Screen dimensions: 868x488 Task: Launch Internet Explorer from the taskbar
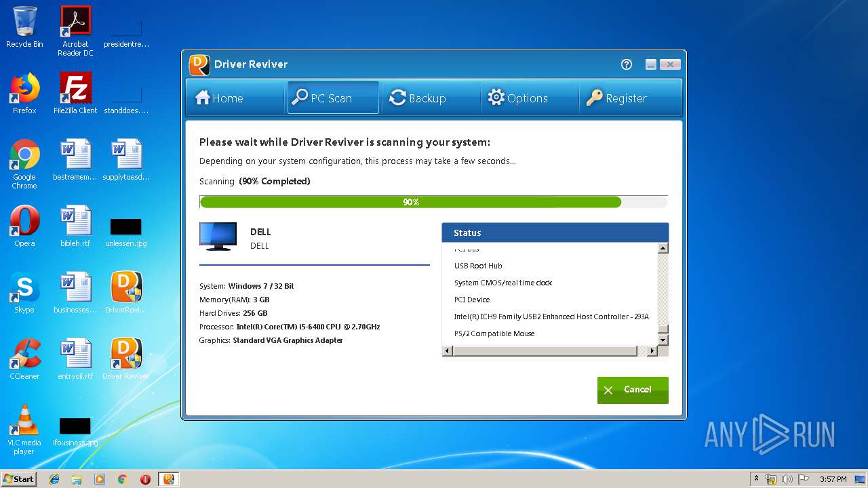tap(54, 479)
